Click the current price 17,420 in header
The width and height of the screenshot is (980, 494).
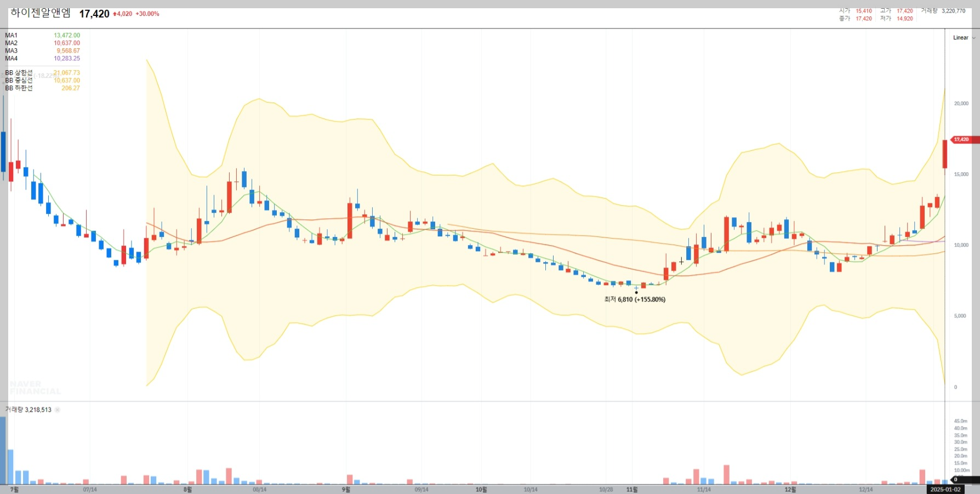pos(94,14)
